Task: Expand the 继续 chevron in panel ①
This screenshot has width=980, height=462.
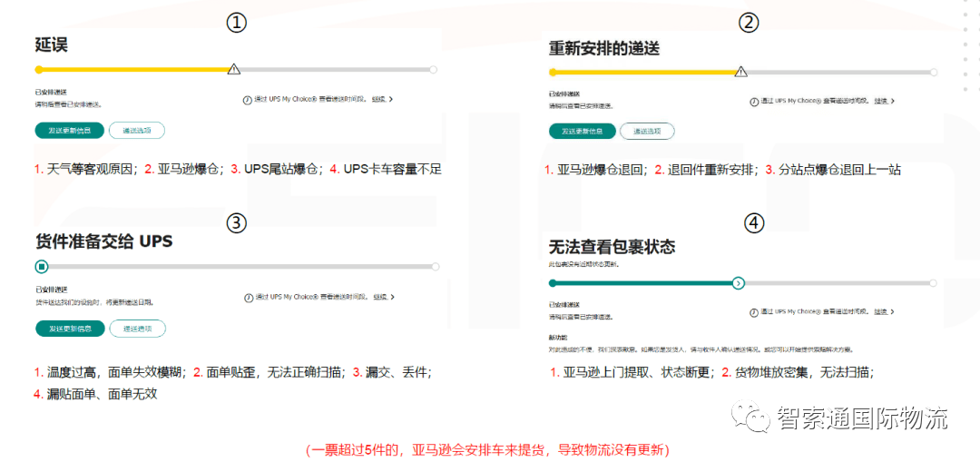Action: click(x=390, y=100)
